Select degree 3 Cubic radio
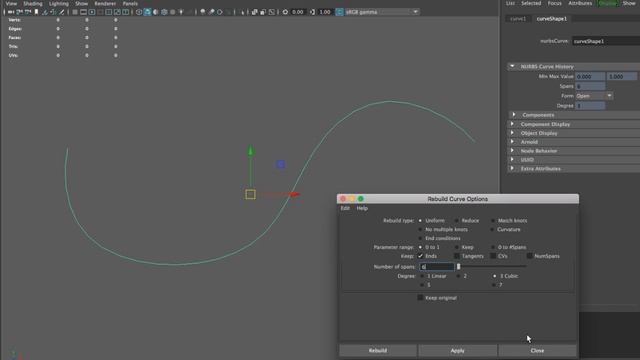Viewport: 640px width, 360px height. [495, 276]
